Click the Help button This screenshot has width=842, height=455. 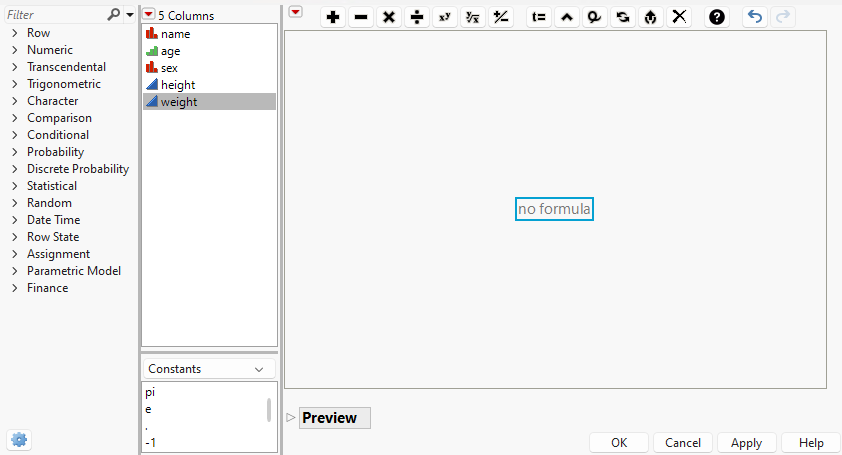(x=811, y=443)
